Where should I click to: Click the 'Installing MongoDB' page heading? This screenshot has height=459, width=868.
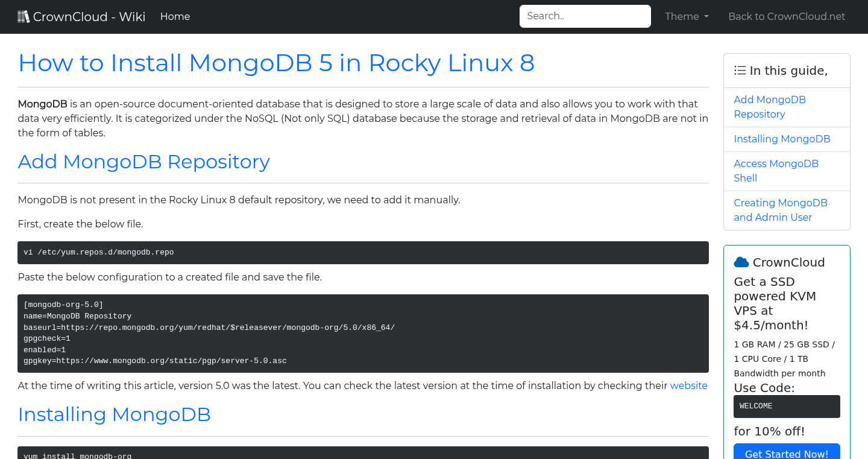(114, 414)
